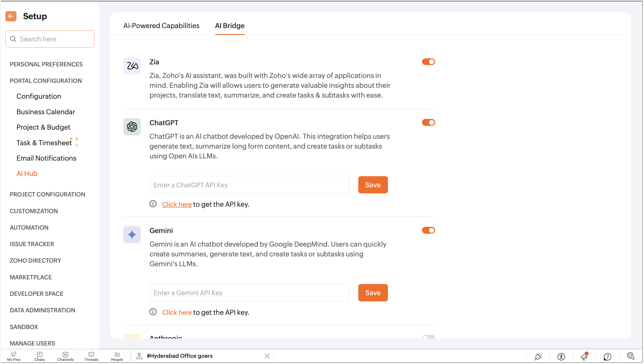The height and width of the screenshot is (364, 644).
Task: Turn off the ChatGPT toggle
Action: point(428,123)
